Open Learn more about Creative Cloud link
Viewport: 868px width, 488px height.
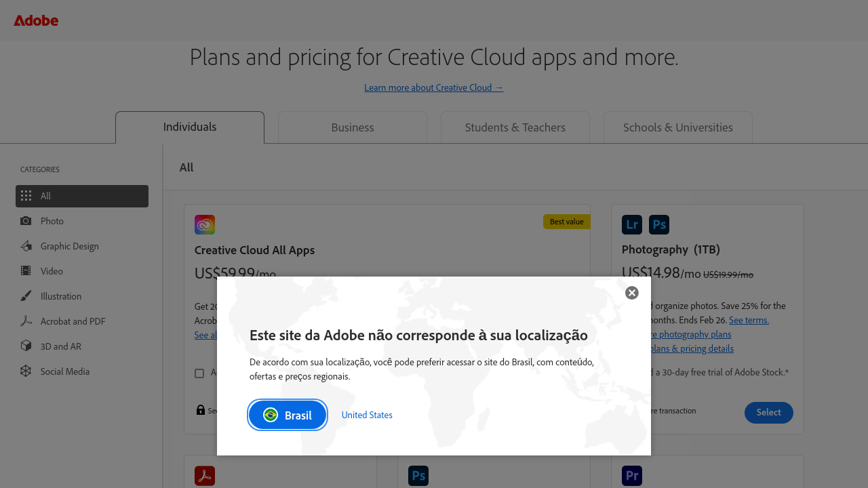tap(433, 87)
